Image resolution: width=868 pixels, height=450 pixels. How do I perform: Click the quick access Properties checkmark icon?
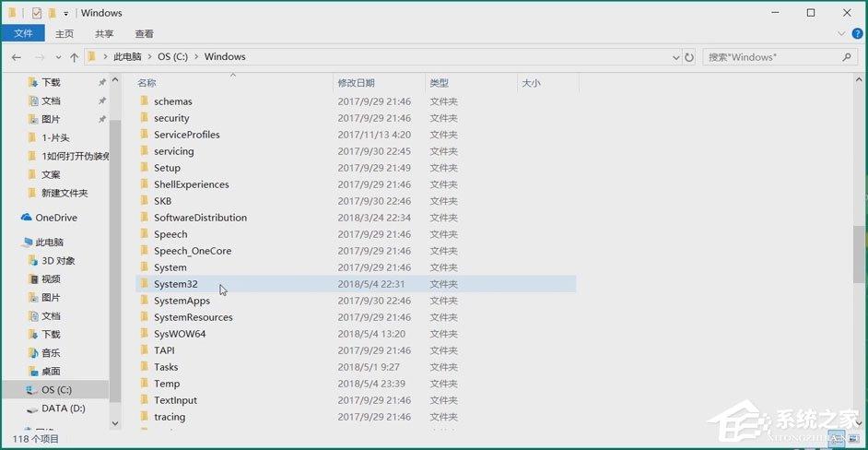[x=37, y=12]
